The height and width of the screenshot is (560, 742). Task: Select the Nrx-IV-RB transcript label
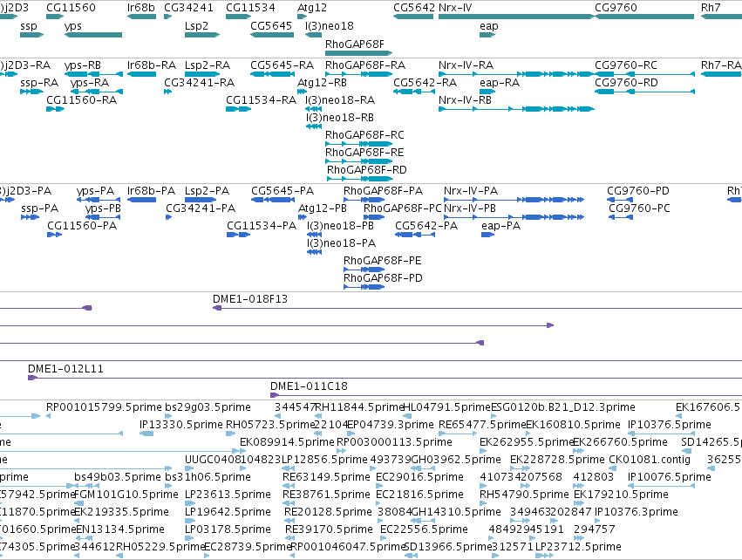pyautogui.click(x=466, y=100)
